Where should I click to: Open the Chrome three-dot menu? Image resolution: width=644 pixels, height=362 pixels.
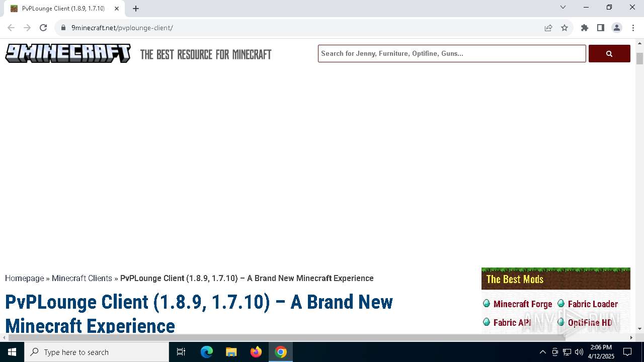(633, 28)
